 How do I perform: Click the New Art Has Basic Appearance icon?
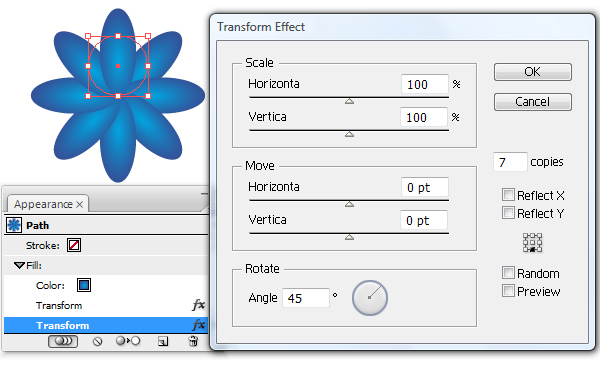point(63,341)
